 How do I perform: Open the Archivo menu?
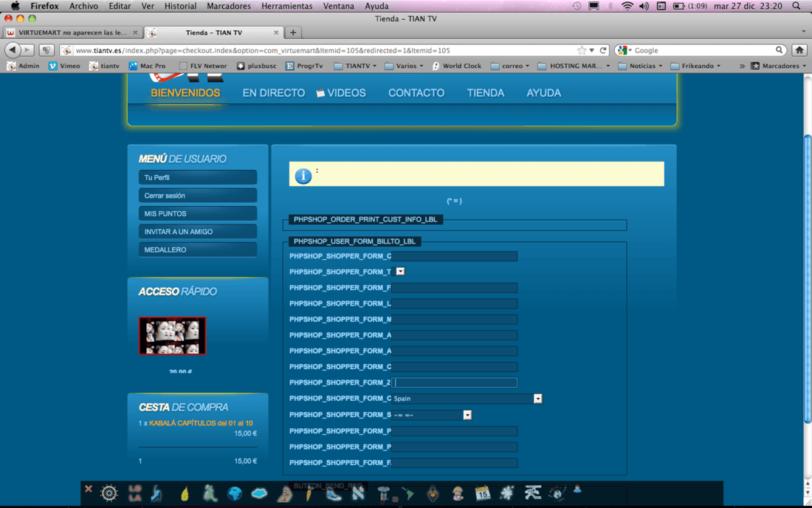(83, 6)
